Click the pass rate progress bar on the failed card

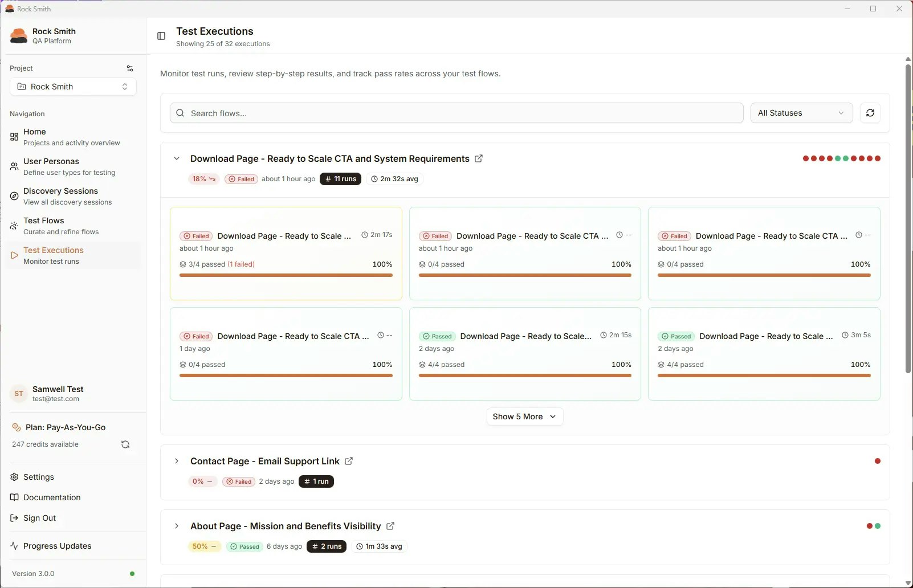tap(286, 275)
